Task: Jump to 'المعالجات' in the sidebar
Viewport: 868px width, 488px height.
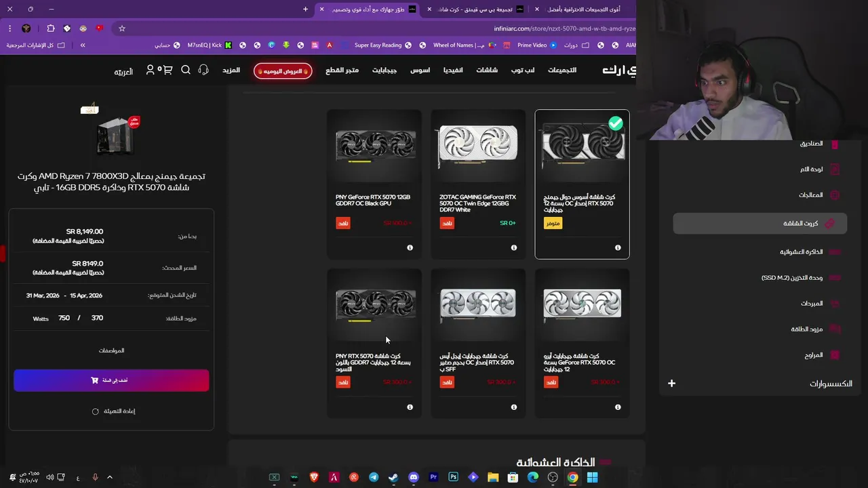Action: click(x=811, y=195)
